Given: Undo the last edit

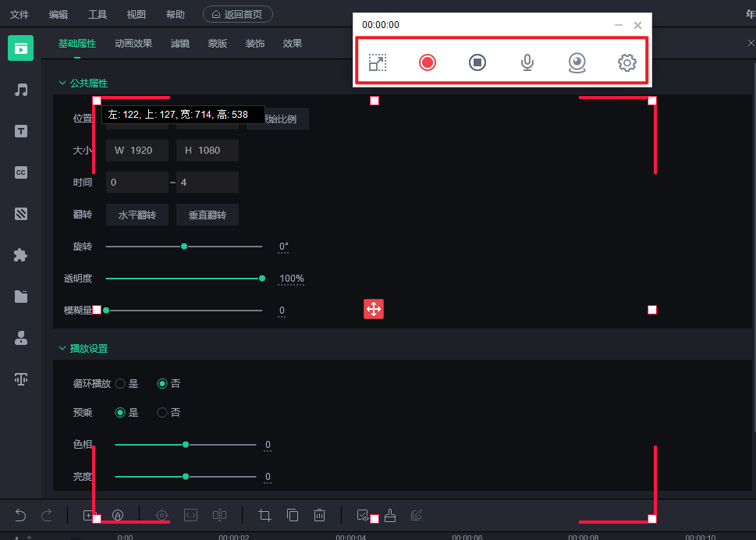Looking at the screenshot, I should (20, 515).
